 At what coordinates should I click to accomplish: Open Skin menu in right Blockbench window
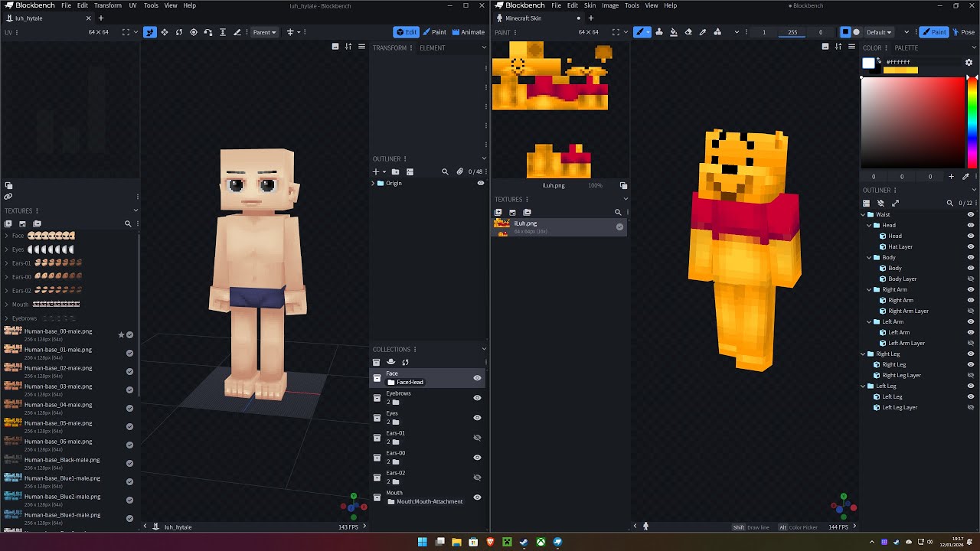pos(590,5)
